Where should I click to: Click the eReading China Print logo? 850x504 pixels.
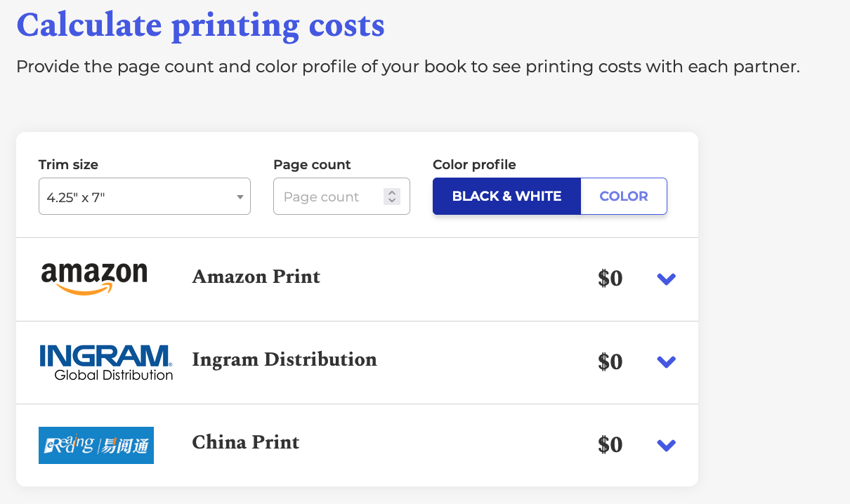(x=96, y=445)
